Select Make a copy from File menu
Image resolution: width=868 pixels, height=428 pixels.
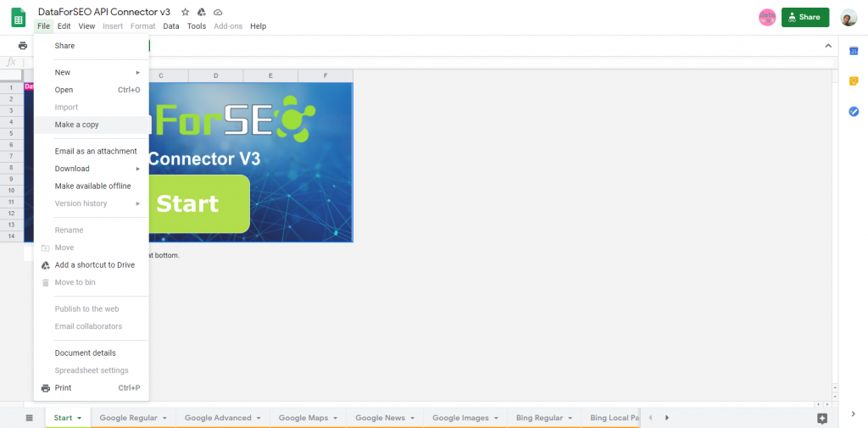click(77, 125)
